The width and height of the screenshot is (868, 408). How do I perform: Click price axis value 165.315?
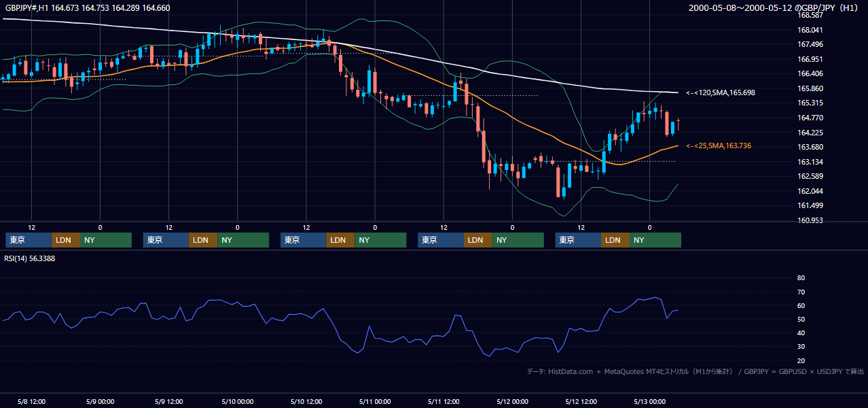click(x=810, y=103)
